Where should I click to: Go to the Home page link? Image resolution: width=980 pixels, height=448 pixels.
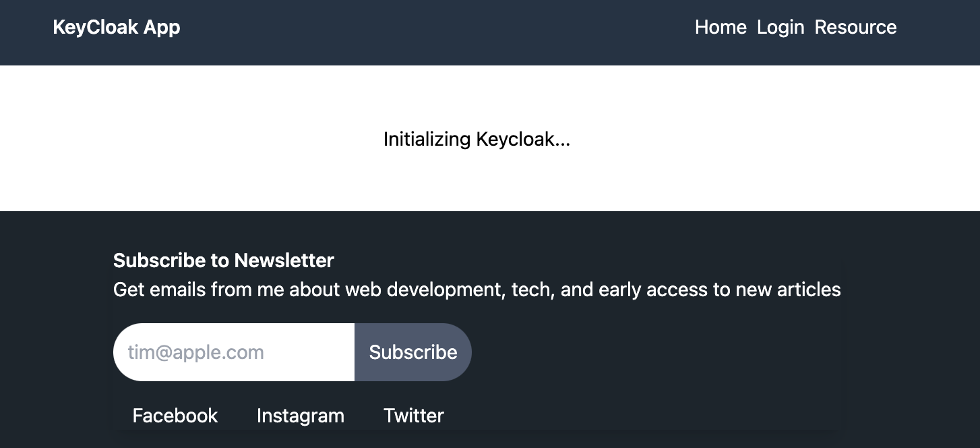(721, 27)
